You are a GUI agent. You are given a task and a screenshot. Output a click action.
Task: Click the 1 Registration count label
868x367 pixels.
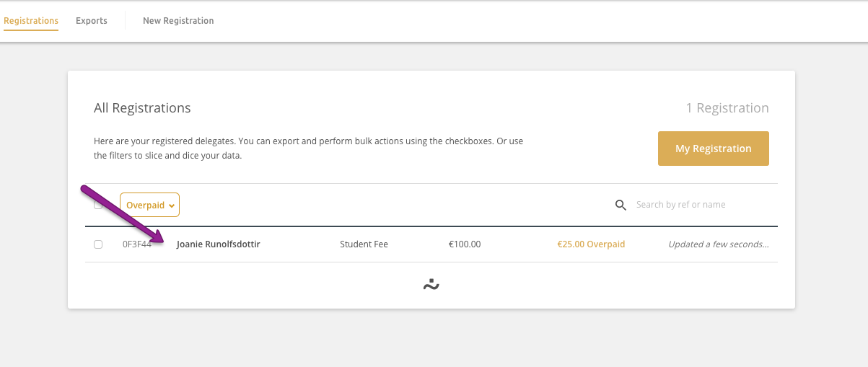727,108
